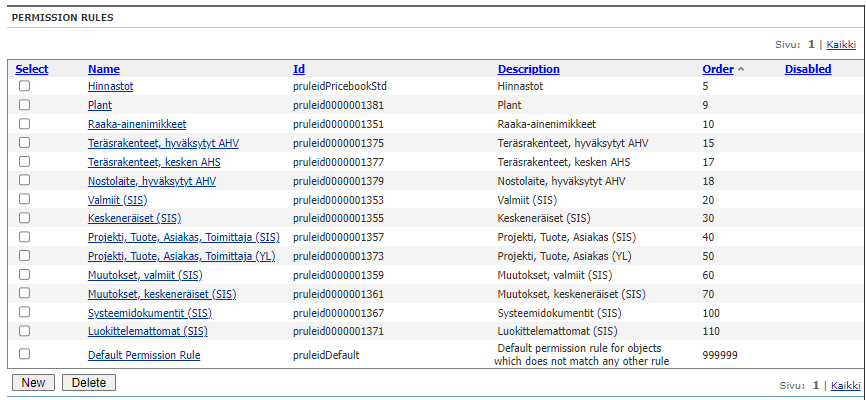Sort table by Id column header
Screen dimensions: 866x400
(x=299, y=69)
